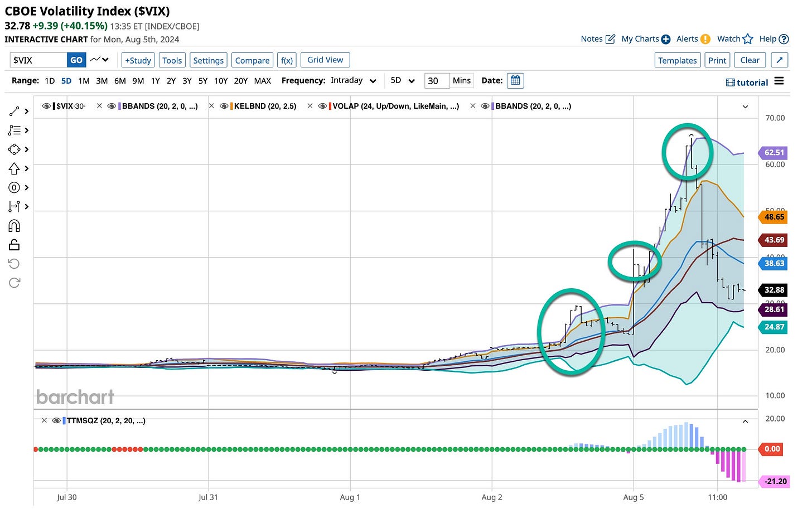The height and width of the screenshot is (528, 812).
Task: Hide the TTMSQZ study eye icon
Action: tap(56, 420)
